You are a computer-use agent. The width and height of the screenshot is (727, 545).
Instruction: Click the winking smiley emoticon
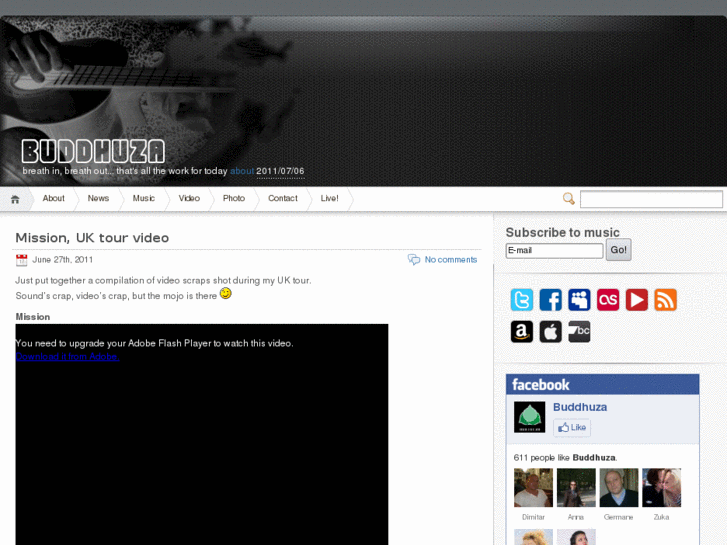tap(225, 294)
